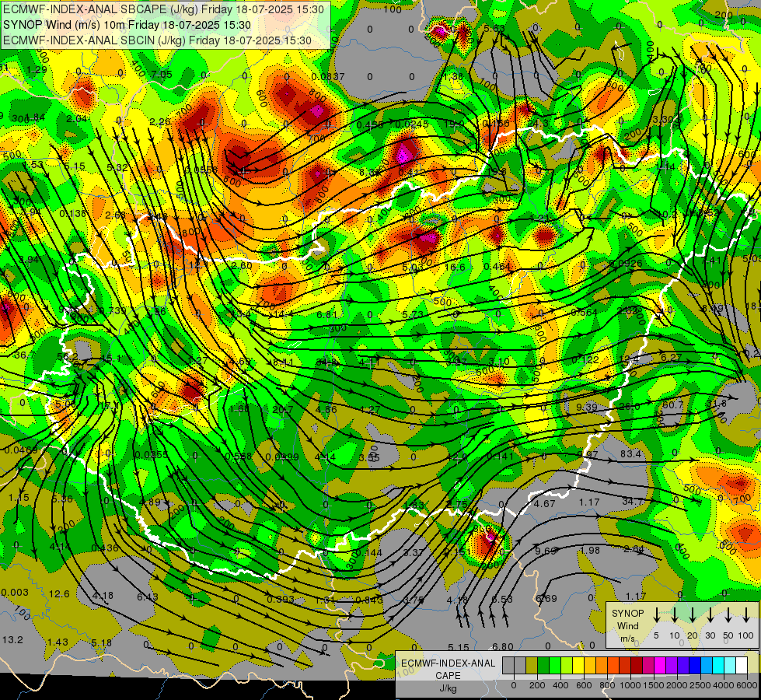Click the '1.98' value on the map

click(590, 551)
